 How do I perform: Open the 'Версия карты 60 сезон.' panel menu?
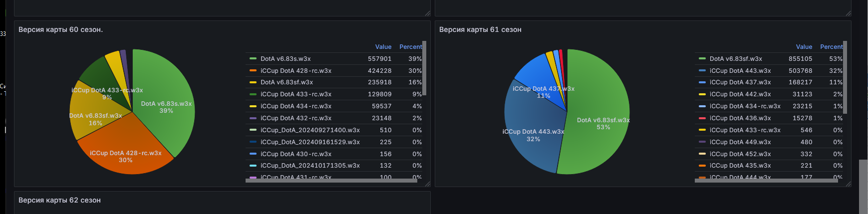click(60, 30)
